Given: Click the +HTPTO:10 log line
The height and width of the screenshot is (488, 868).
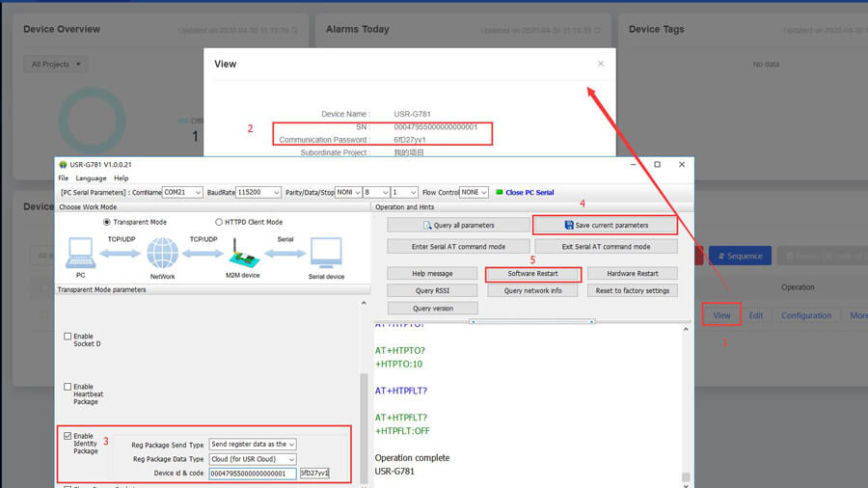Looking at the screenshot, I should point(398,364).
